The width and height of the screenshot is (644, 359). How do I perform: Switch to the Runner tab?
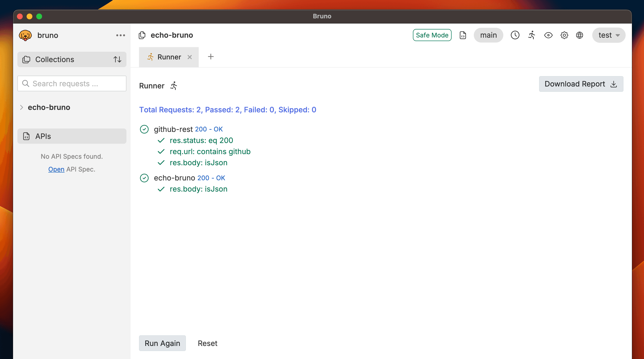(169, 57)
